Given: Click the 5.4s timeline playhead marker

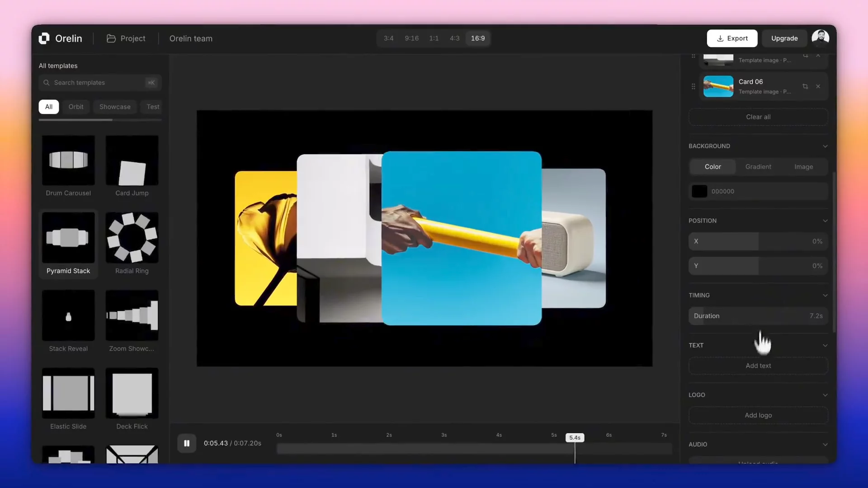Looking at the screenshot, I should click(575, 438).
